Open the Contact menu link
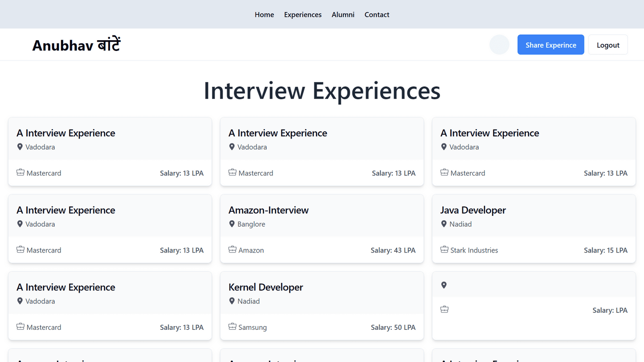This screenshot has height=362, width=644. tap(377, 15)
